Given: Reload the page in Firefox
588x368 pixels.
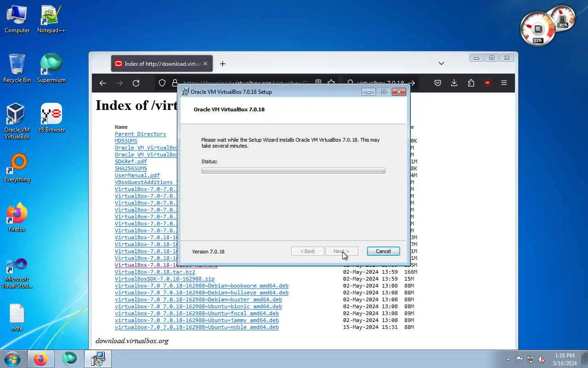Looking at the screenshot, I should click(136, 83).
